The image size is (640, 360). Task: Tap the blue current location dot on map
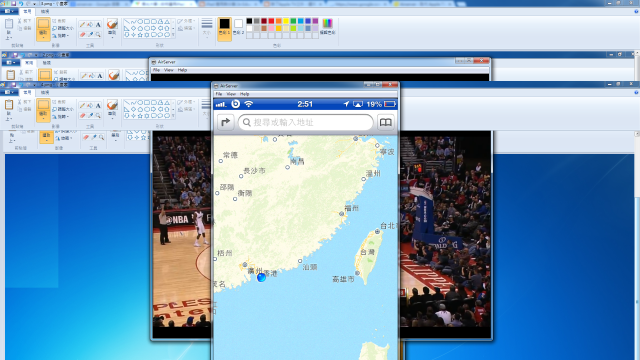261,278
